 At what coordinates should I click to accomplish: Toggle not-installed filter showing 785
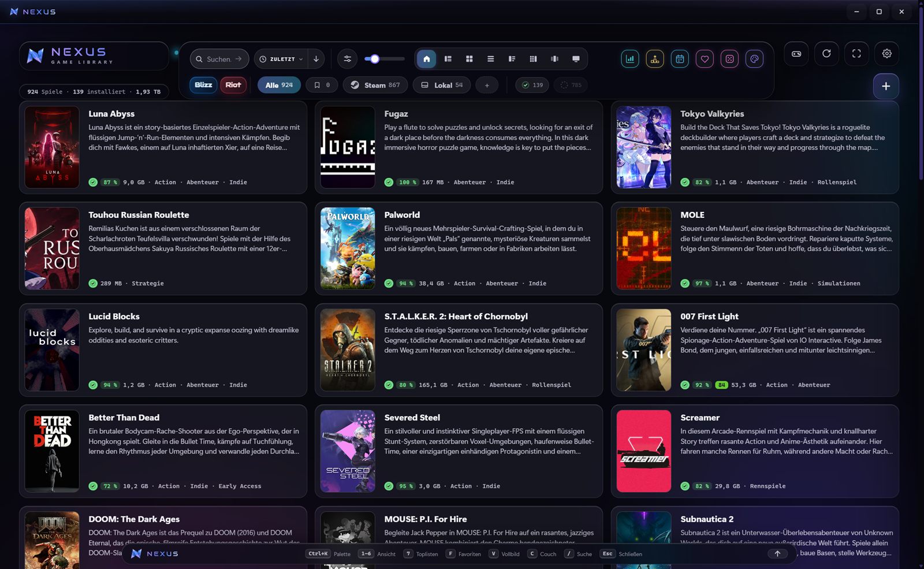pyautogui.click(x=571, y=85)
